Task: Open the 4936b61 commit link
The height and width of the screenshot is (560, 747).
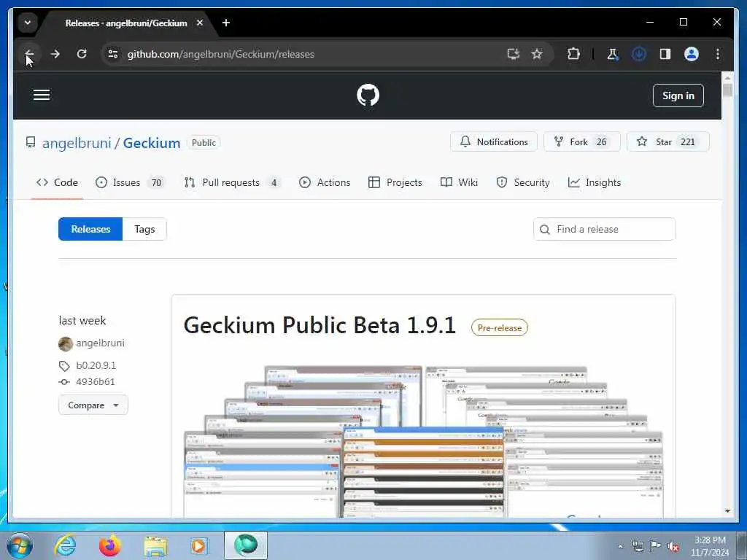Action: [96, 381]
